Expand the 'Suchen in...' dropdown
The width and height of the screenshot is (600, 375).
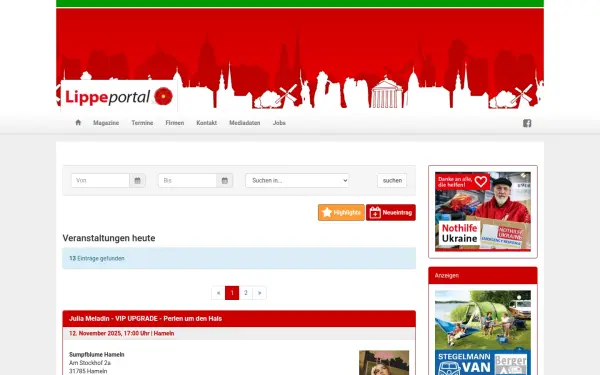(x=297, y=181)
